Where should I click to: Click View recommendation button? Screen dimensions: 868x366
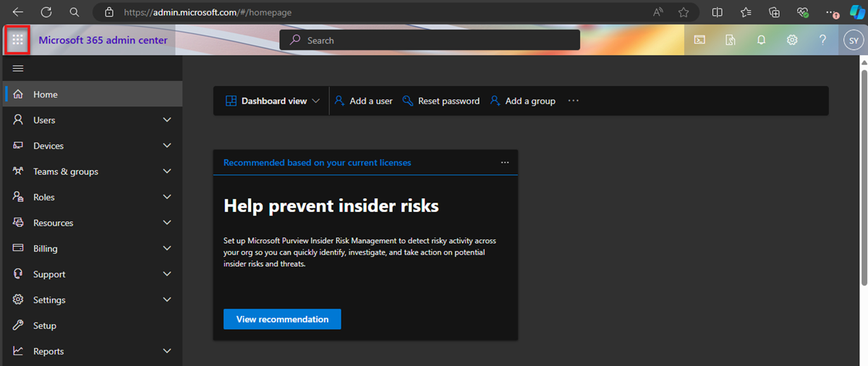coord(282,319)
